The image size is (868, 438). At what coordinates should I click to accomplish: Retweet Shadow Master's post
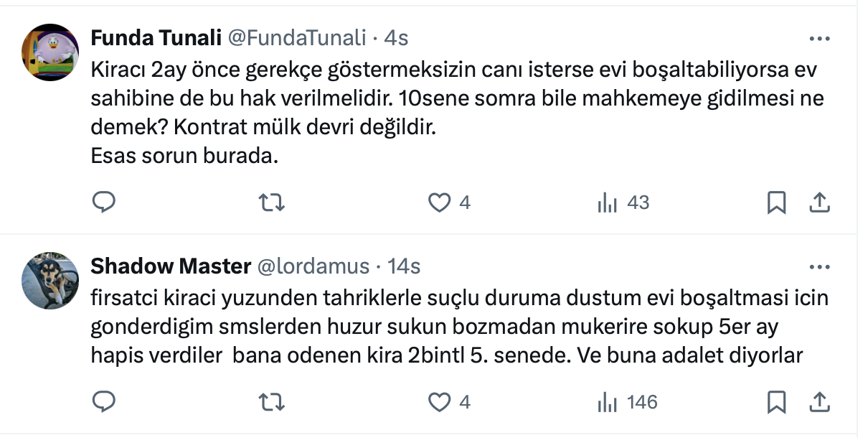(x=272, y=402)
